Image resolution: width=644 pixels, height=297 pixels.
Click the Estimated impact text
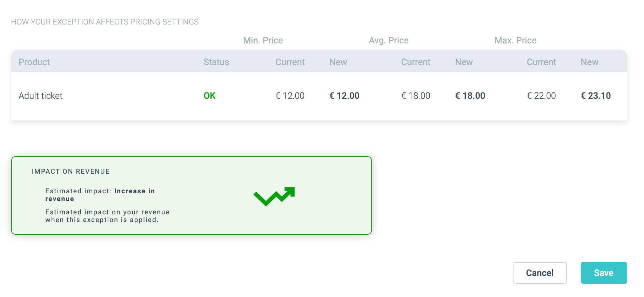[100, 195]
